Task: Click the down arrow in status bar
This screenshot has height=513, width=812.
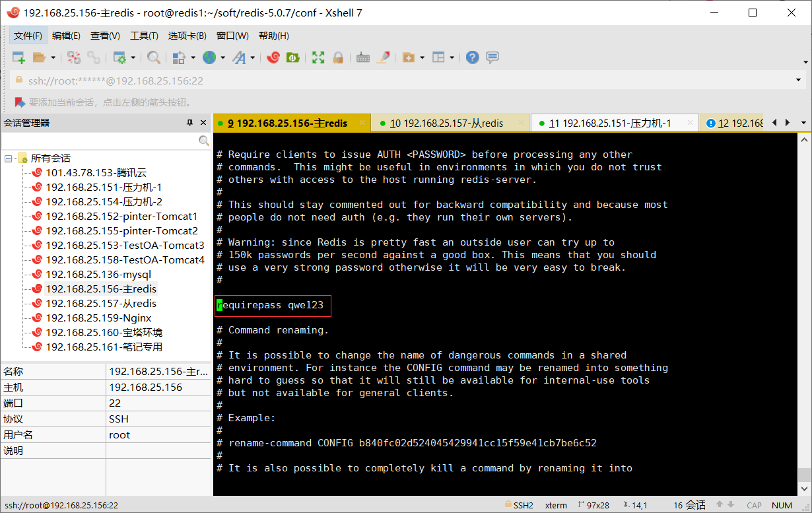Action: click(731, 505)
